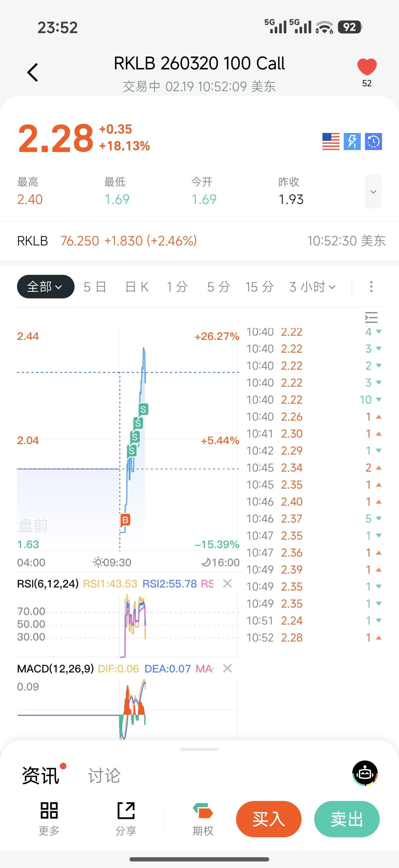Image resolution: width=399 pixels, height=868 pixels.
Task: Tap the trade list settings icon
Action: point(371,317)
